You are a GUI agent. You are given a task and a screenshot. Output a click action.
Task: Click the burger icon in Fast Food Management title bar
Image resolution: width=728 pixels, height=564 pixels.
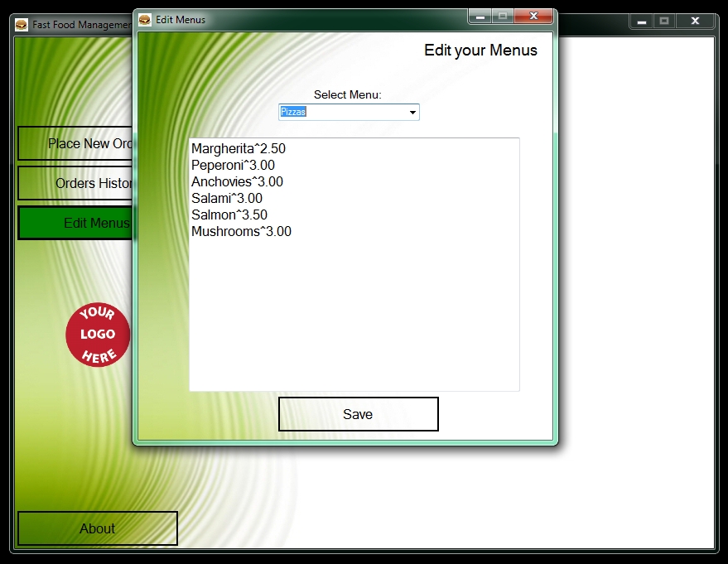pos(22,25)
